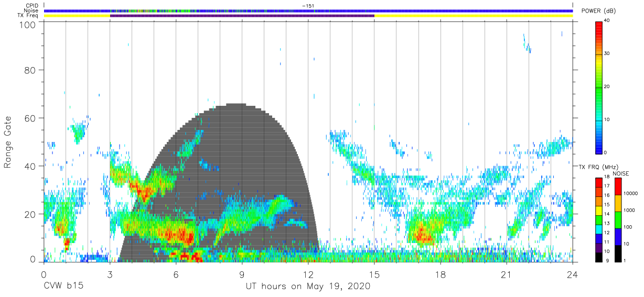
Task: Click the 60 tick on the Range Gate axis
Action: pyautogui.click(x=30, y=118)
